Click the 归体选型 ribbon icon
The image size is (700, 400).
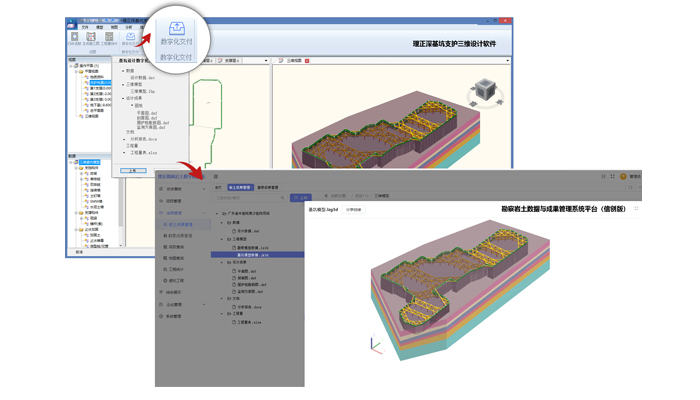pos(75,38)
